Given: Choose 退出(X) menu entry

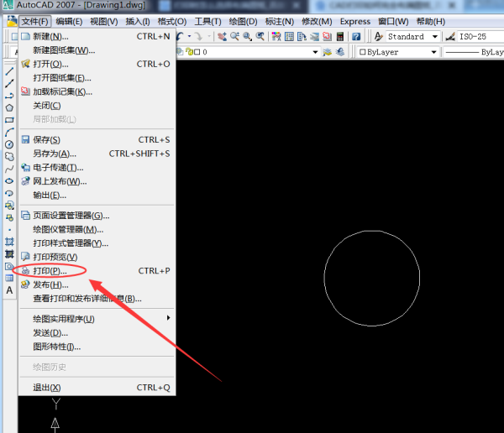Looking at the screenshot, I should pos(96,388).
